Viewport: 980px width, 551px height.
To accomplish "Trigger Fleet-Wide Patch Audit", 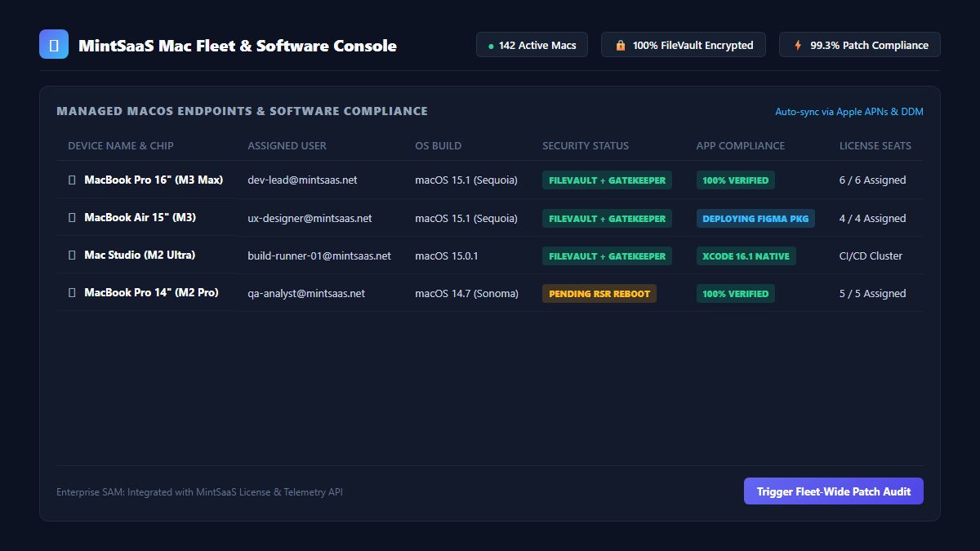I will pos(833,491).
